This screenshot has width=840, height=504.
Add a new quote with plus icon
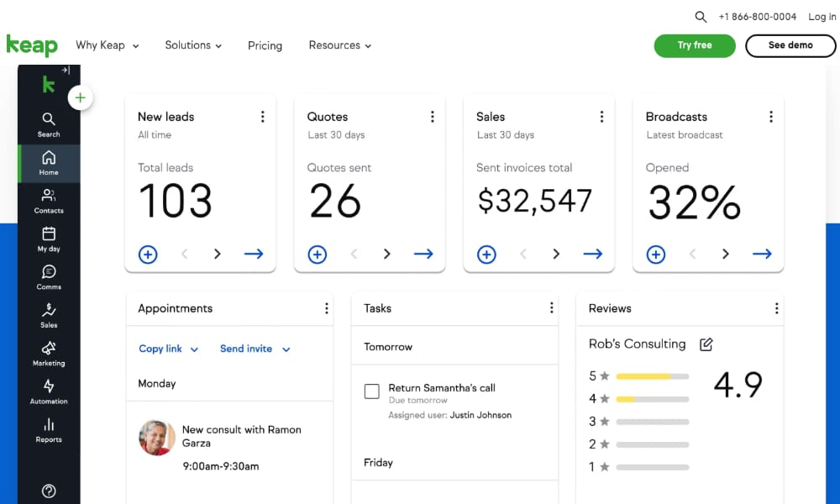(318, 254)
